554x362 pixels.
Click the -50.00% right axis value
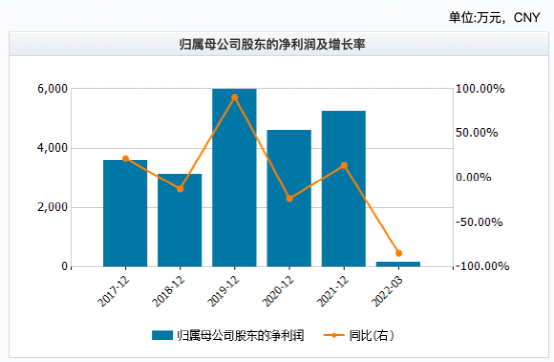point(479,222)
